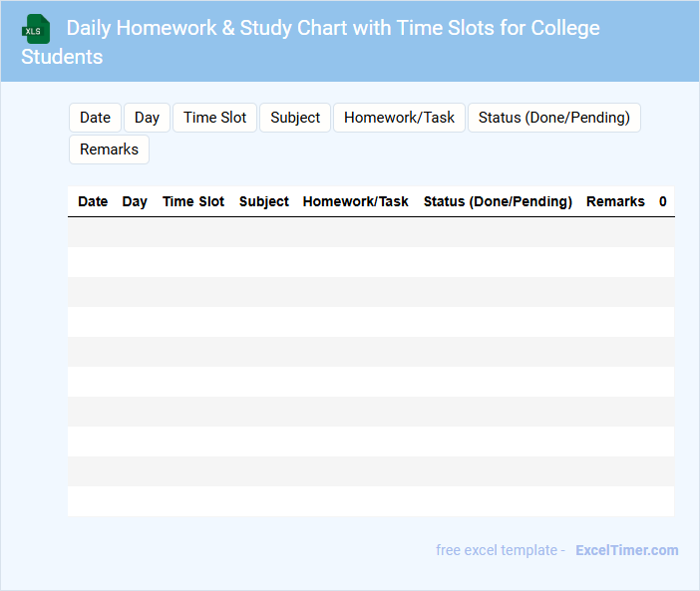
Task: Click the Status (Done/Pending) column header
Action: [498, 201]
